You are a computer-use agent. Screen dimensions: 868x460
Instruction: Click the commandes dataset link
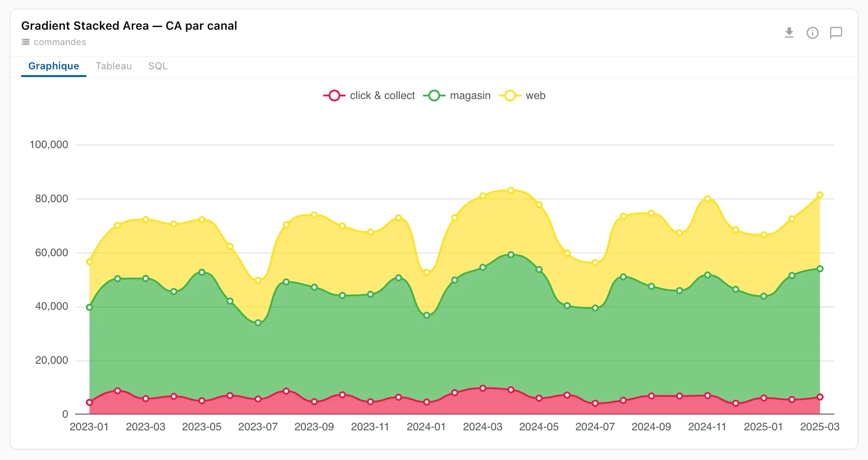pos(60,42)
